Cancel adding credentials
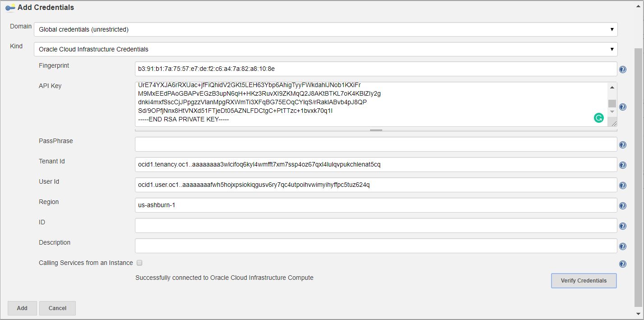Screen dimensions: 644x320 tap(57, 308)
